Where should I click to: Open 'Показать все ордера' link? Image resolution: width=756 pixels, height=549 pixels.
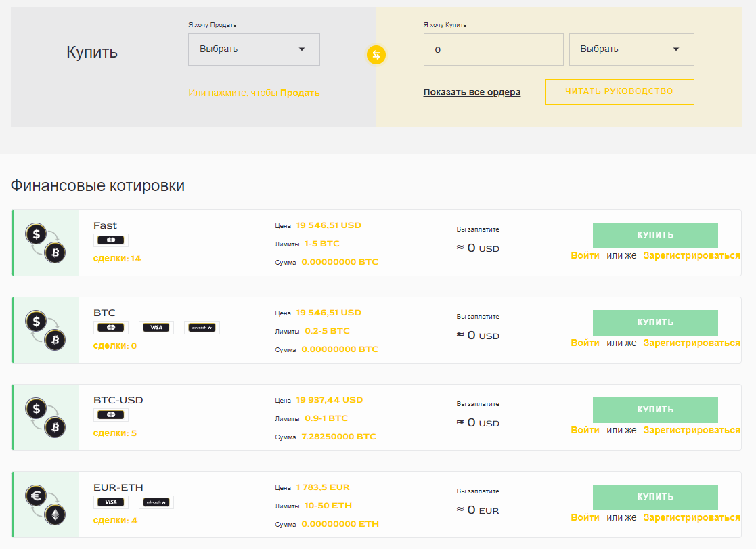472,93
